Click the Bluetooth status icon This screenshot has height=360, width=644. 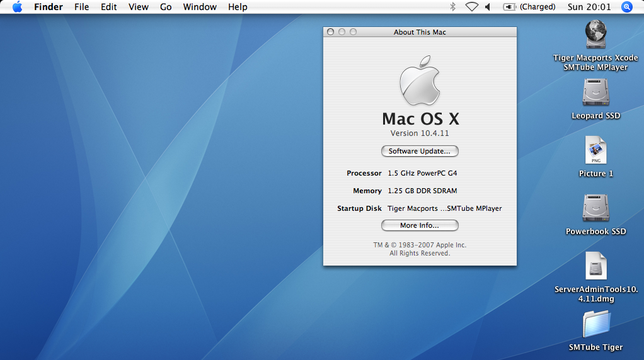point(452,6)
